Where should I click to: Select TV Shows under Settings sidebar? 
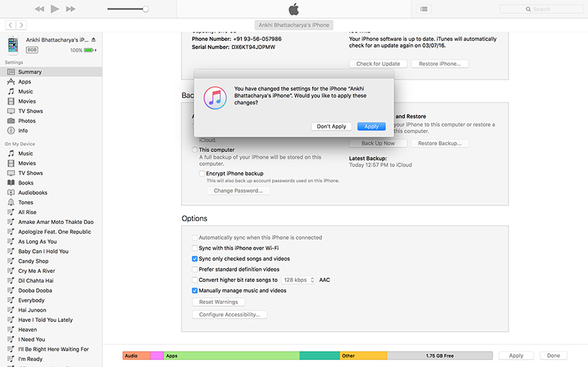pyautogui.click(x=30, y=111)
